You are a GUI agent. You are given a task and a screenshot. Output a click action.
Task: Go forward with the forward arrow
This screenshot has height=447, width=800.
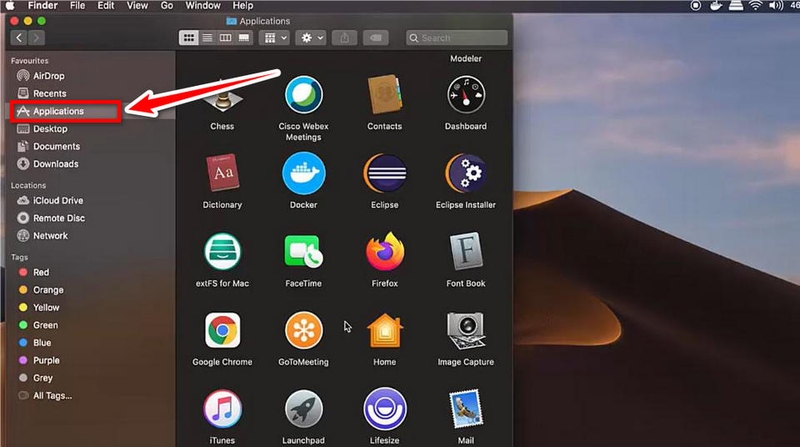[x=36, y=38]
